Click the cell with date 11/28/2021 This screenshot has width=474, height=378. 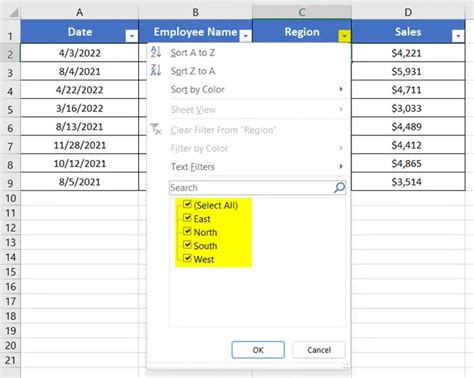[x=79, y=145]
